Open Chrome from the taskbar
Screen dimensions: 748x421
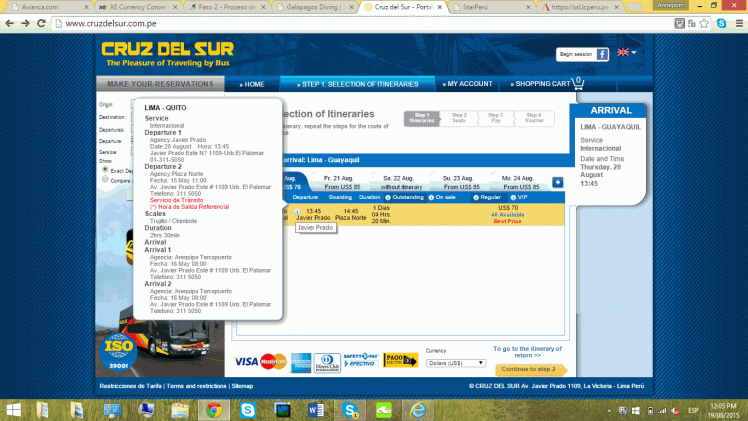pyautogui.click(x=214, y=410)
